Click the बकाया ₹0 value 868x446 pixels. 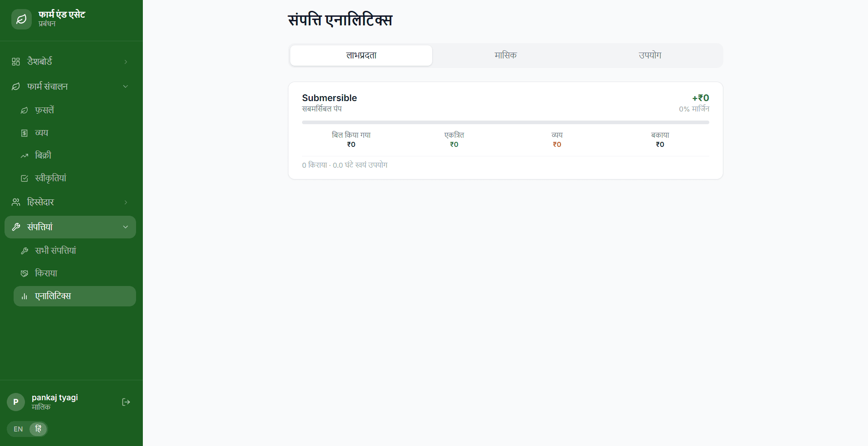[x=660, y=145]
